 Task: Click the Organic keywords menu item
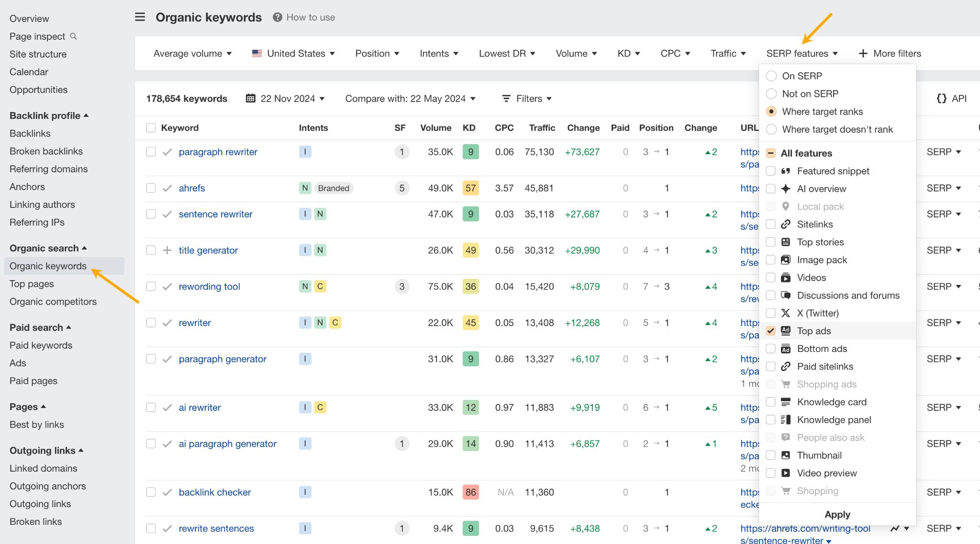(47, 265)
